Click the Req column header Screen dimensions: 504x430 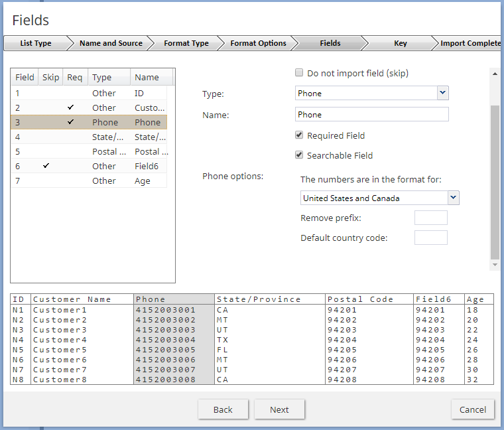point(74,77)
